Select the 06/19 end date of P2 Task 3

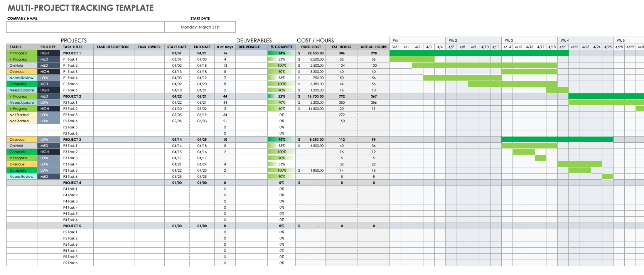pos(202,115)
